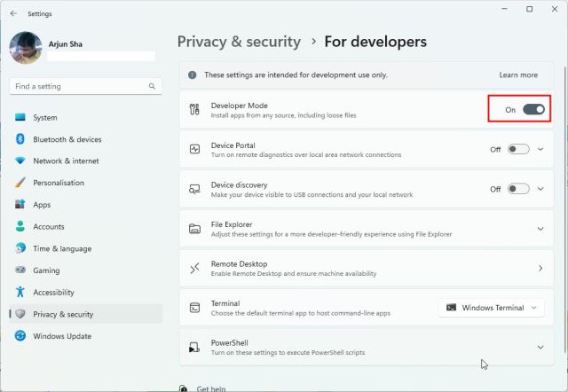Expand the File Explorer settings section
The width and height of the screenshot is (568, 392).
[x=540, y=229]
